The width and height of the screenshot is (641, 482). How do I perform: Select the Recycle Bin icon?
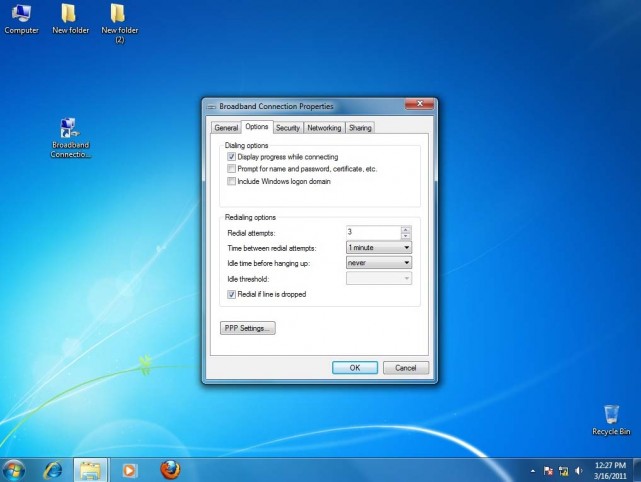(x=611, y=420)
